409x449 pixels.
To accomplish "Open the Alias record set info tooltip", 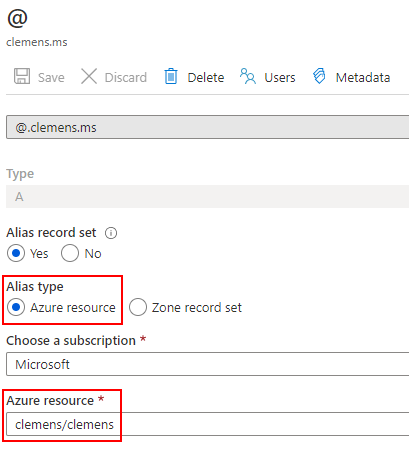I will pyautogui.click(x=111, y=233).
